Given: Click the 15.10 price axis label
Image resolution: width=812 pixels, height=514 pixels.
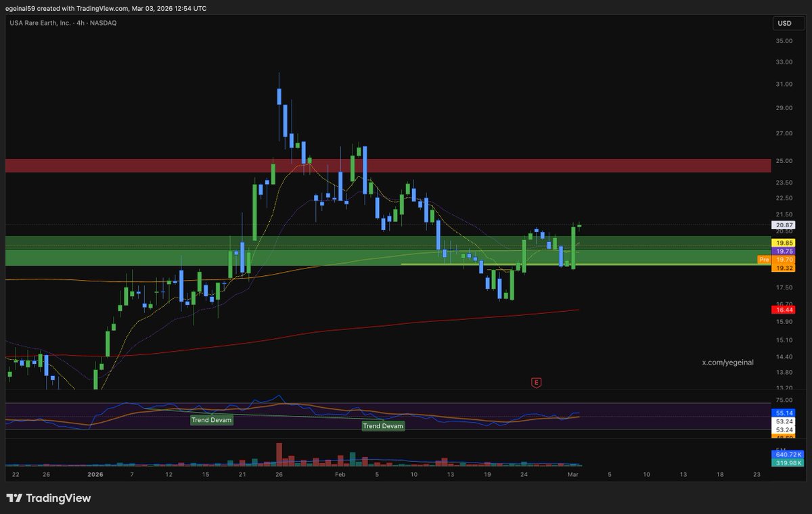Looking at the screenshot, I should pos(785,340).
